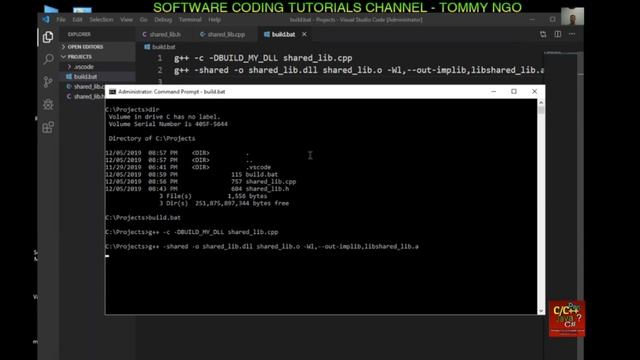The width and height of the screenshot is (640, 360).
Task: Click the Open Changes icon in editor toolbar
Action: [x=543, y=34]
